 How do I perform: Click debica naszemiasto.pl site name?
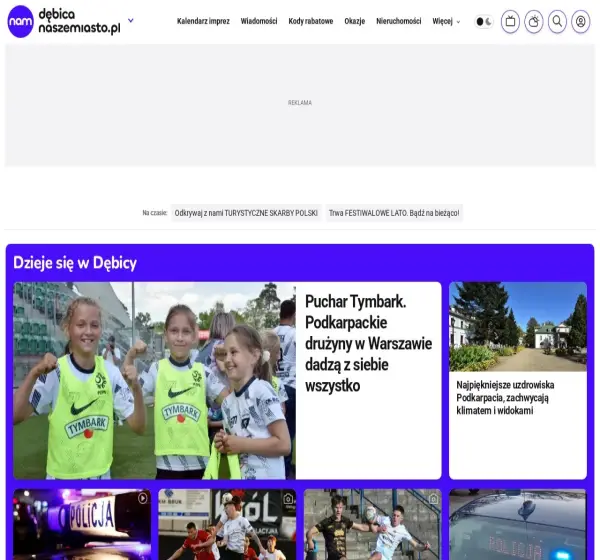coord(80,21)
